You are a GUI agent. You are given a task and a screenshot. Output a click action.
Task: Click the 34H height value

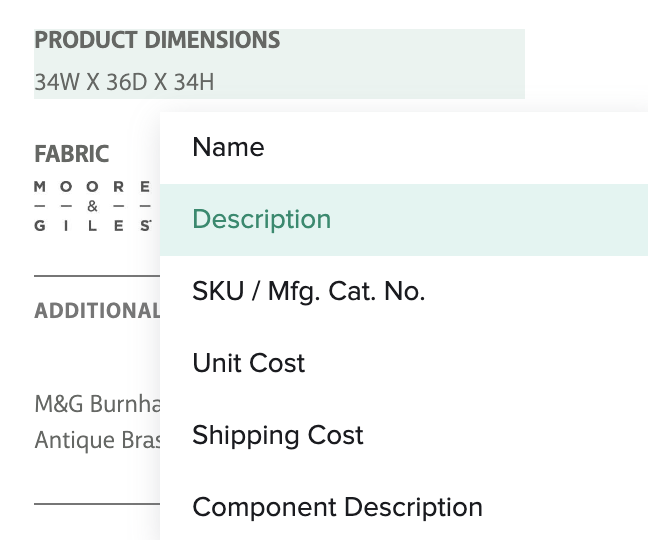coord(193,82)
